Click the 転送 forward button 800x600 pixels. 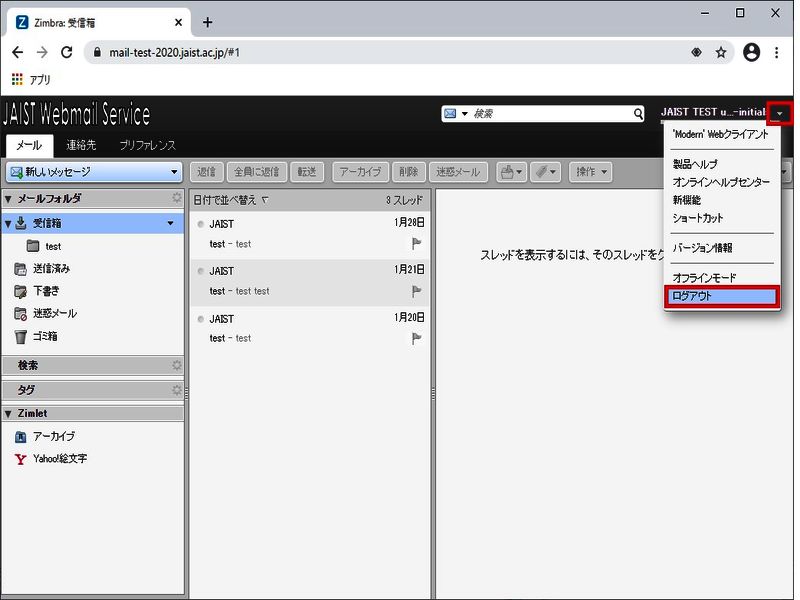(306, 172)
